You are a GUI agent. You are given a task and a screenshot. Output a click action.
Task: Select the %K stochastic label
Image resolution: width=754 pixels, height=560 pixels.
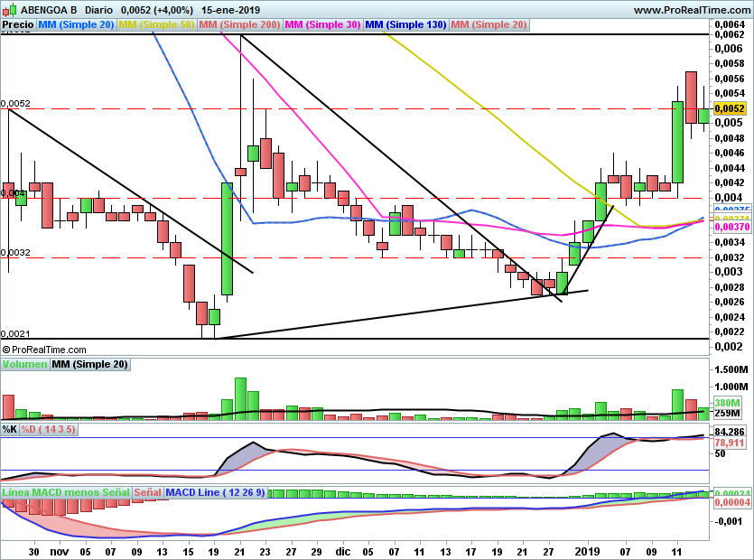(10, 429)
